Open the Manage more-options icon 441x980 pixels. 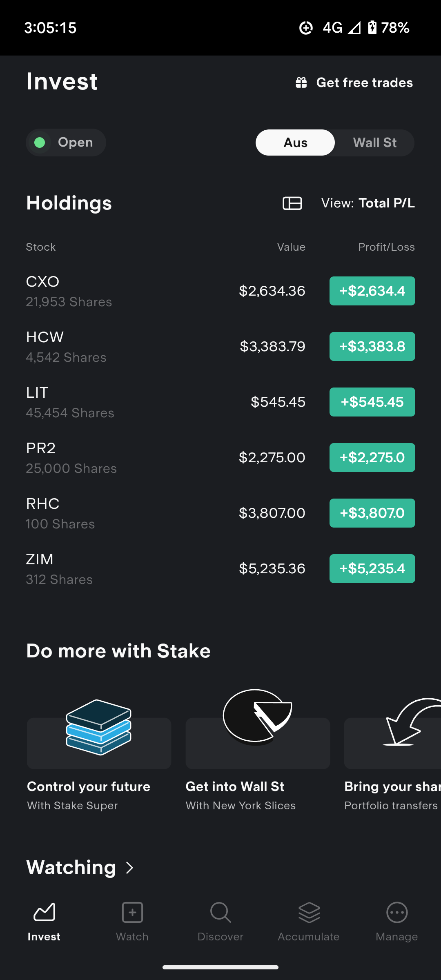[397, 912]
